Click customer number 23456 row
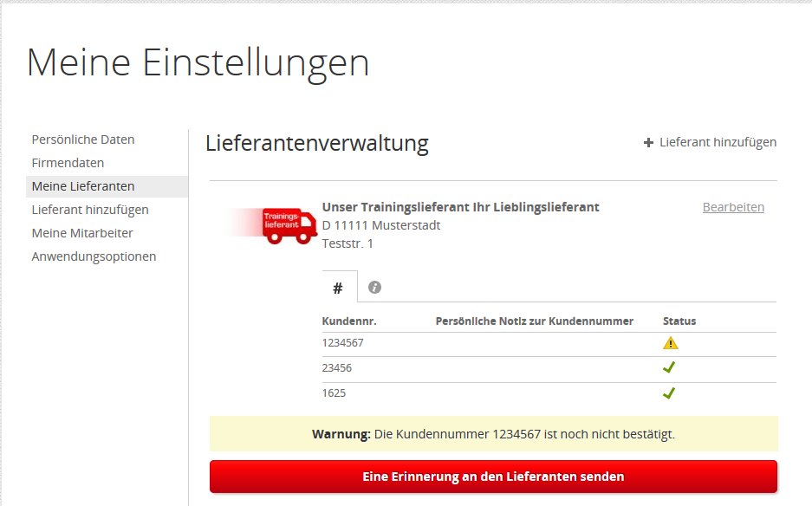 tap(337, 368)
